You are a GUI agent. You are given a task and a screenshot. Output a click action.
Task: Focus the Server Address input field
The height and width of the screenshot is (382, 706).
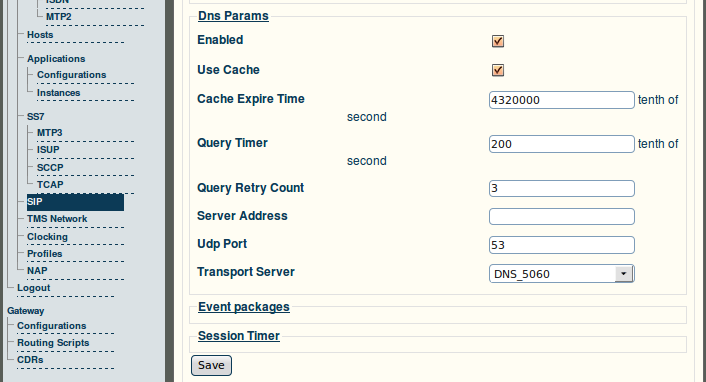pos(561,217)
